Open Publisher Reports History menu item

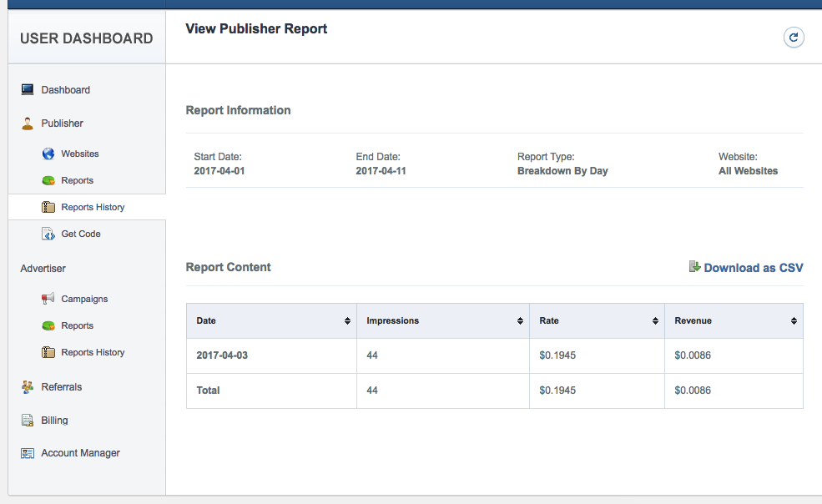point(93,208)
